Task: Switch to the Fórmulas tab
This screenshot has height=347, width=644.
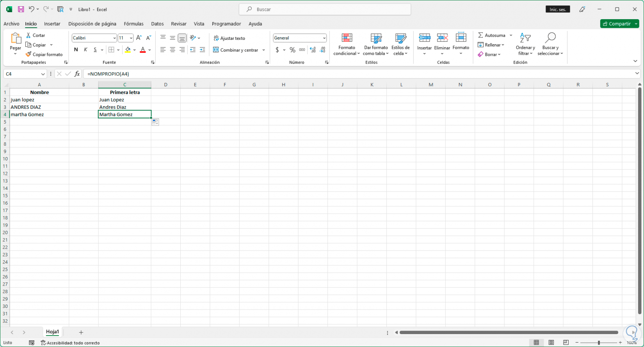Action: click(133, 24)
